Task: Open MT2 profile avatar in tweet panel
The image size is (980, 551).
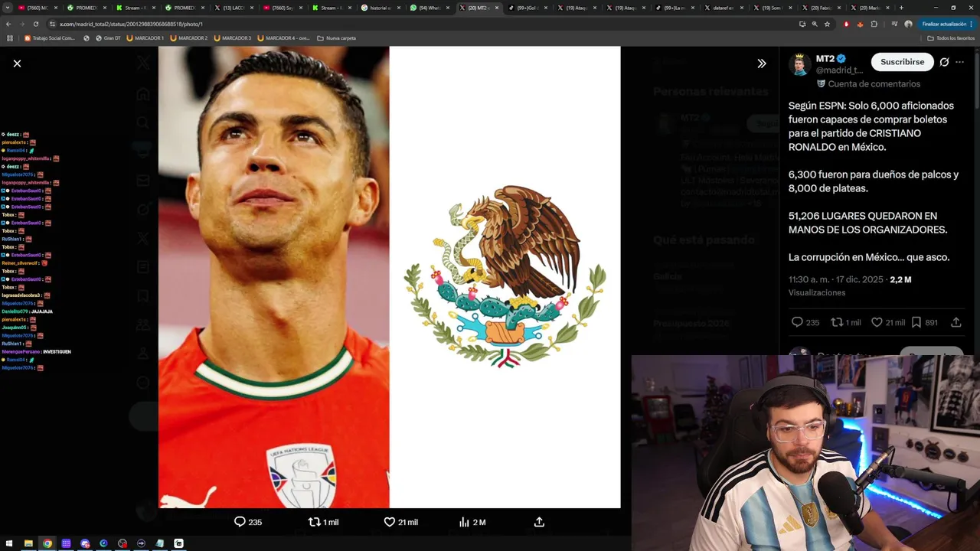Action: (800, 64)
